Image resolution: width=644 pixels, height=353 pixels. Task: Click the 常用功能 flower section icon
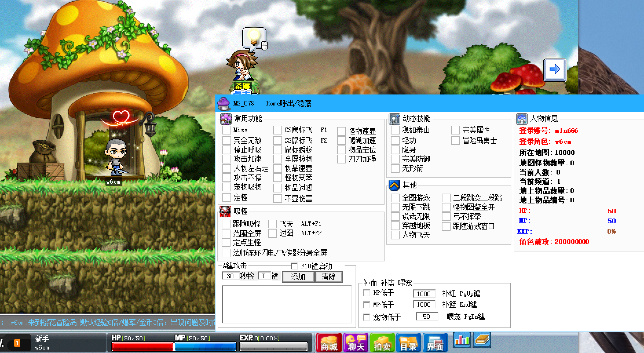pos(226,119)
